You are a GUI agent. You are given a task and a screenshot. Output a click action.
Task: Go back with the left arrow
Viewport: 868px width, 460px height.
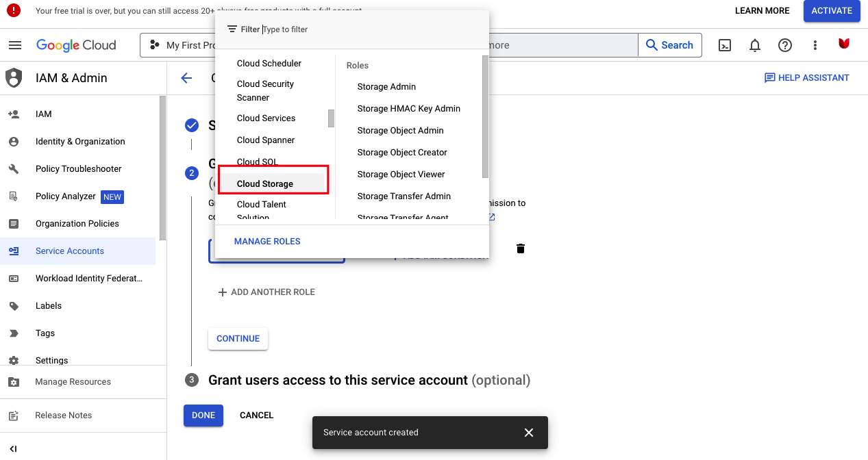pos(186,78)
